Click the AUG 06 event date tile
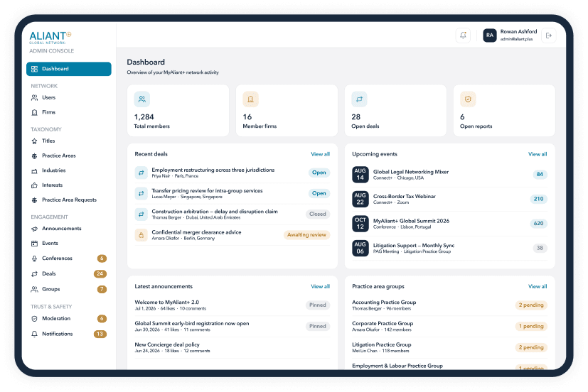 pos(360,249)
